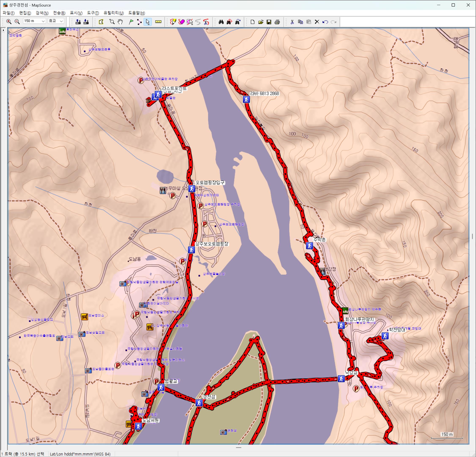Open the 유틸리티(U) menu
Image resolution: width=476 pixels, height=457 pixels.
pyautogui.click(x=113, y=13)
